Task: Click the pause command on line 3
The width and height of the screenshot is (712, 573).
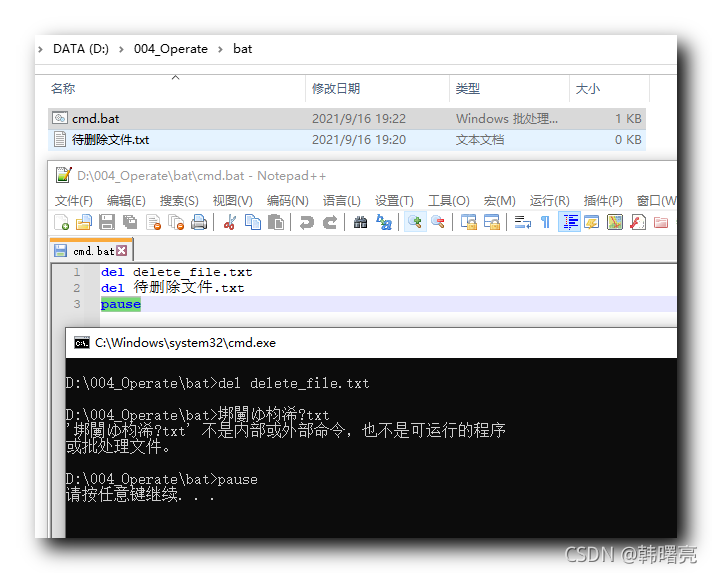Action: point(121,304)
